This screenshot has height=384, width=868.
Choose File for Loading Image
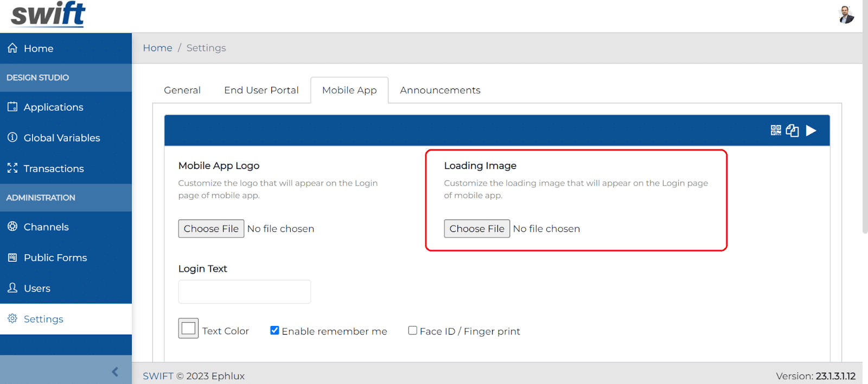[x=477, y=229]
